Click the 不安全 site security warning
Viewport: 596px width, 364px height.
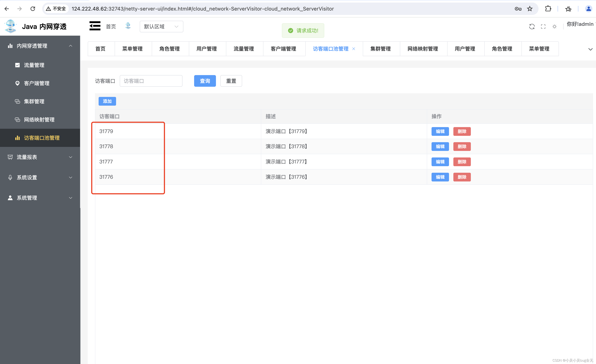(x=56, y=9)
